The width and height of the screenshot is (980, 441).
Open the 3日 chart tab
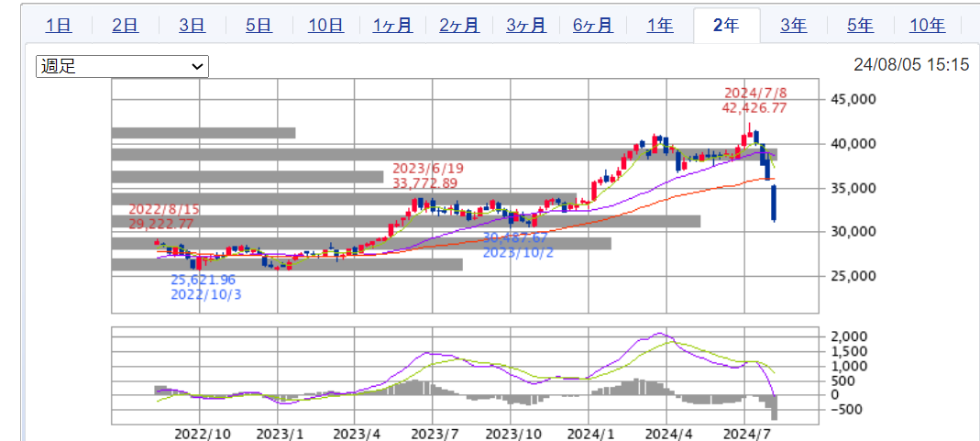pyautogui.click(x=193, y=26)
